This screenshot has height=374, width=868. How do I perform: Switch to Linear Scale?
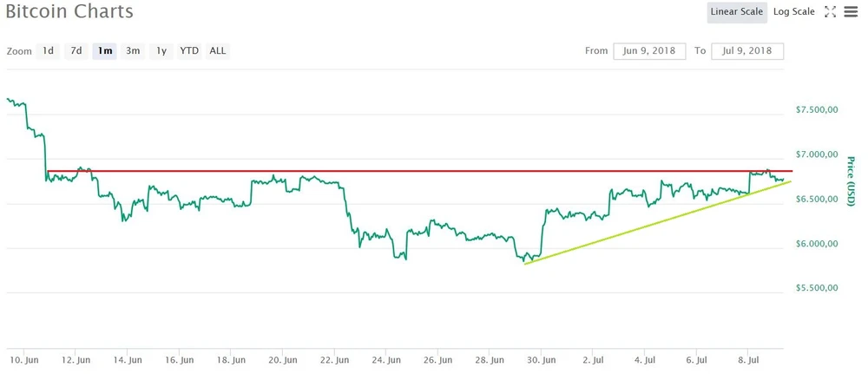pyautogui.click(x=736, y=12)
